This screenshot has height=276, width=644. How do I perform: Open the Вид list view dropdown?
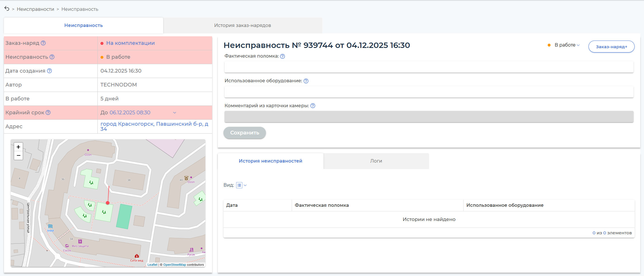(241, 185)
